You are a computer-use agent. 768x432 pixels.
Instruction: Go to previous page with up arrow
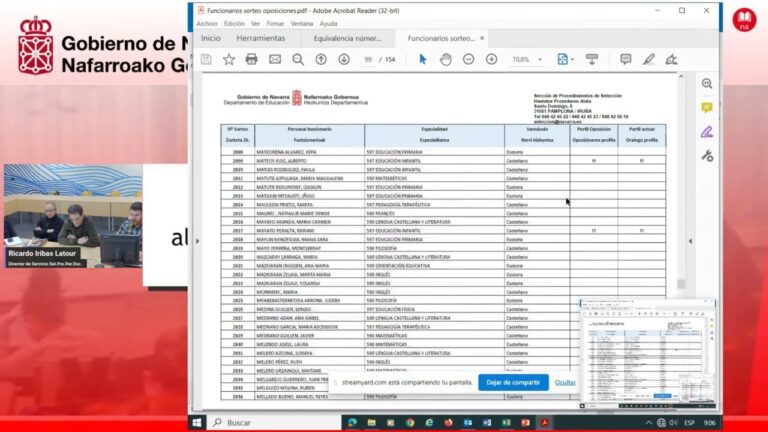[321, 59]
